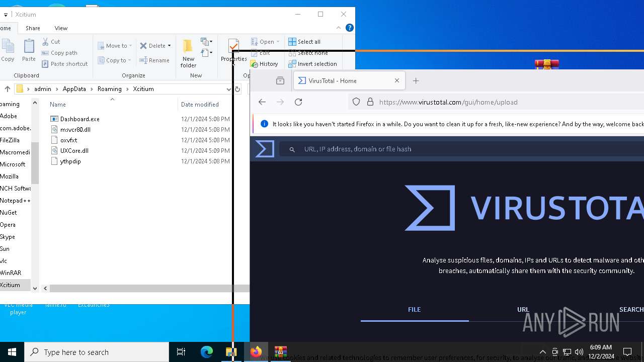Click Paste shortcut in Clipboard group
644x362 pixels.
click(x=64, y=64)
